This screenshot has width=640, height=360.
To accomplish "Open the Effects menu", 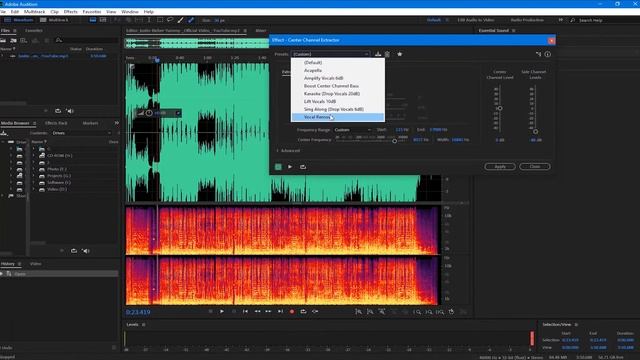I will click(x=70, y=12).
